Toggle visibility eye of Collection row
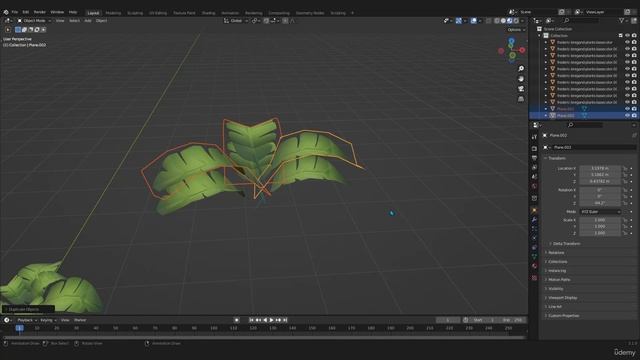Image resolution: width=640 pixels, height=360 pixels. coord(627,36)
